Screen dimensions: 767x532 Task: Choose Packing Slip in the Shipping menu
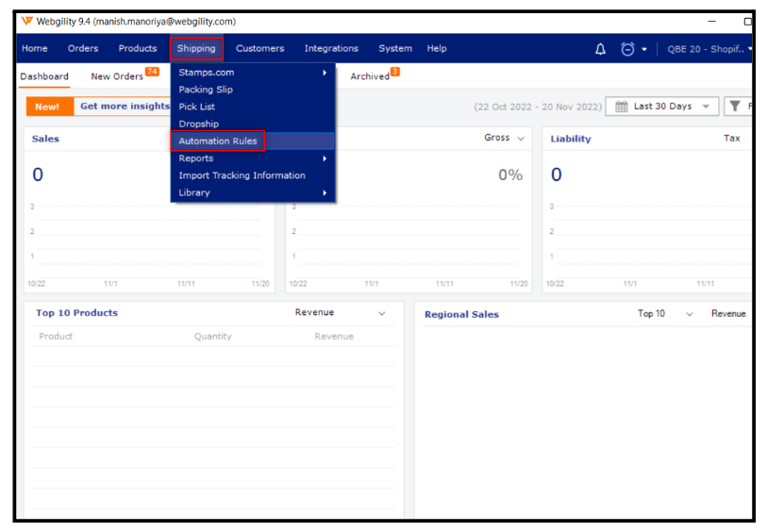[206, 90]
